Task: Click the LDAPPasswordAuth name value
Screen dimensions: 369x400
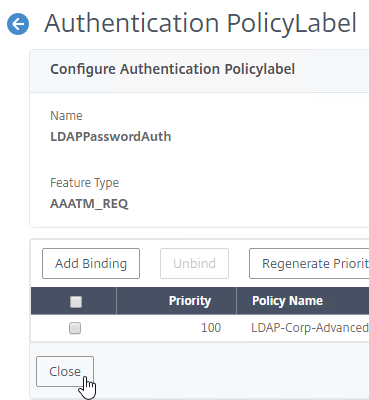Action: pyautogui.click(x=111, y=137)
